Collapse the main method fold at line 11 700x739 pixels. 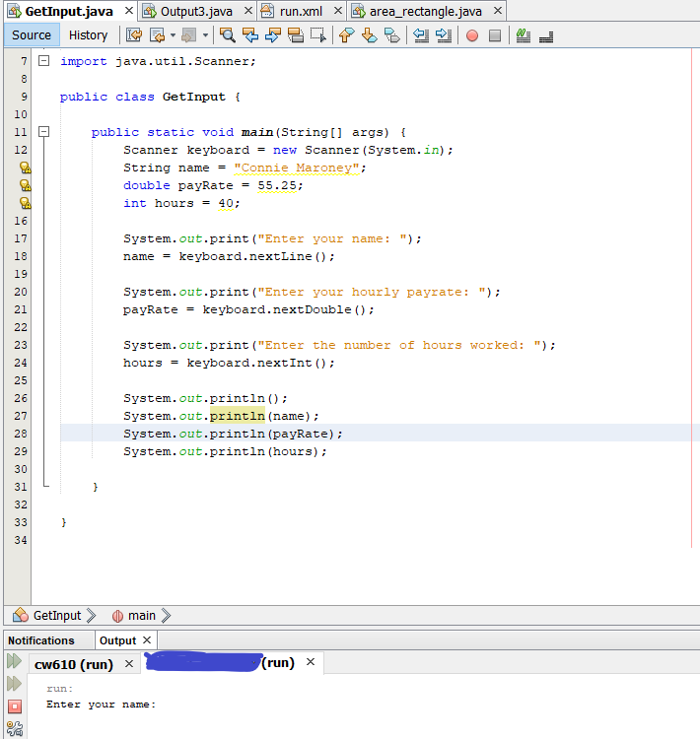[43, 131]
